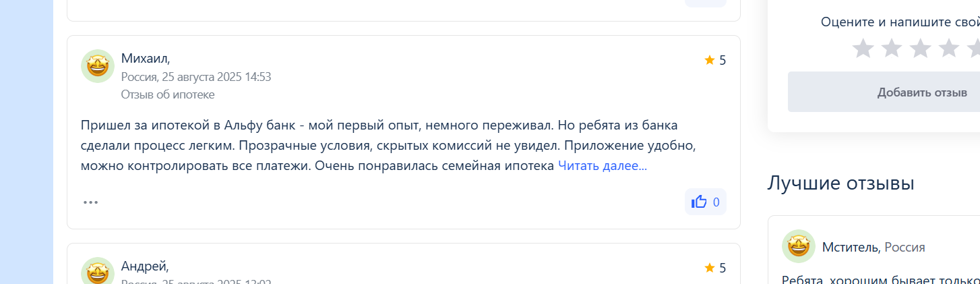Click Мститель's emoji avatar in best reviews
Viewport: 980px width, 284px height.
coord(799,246)
